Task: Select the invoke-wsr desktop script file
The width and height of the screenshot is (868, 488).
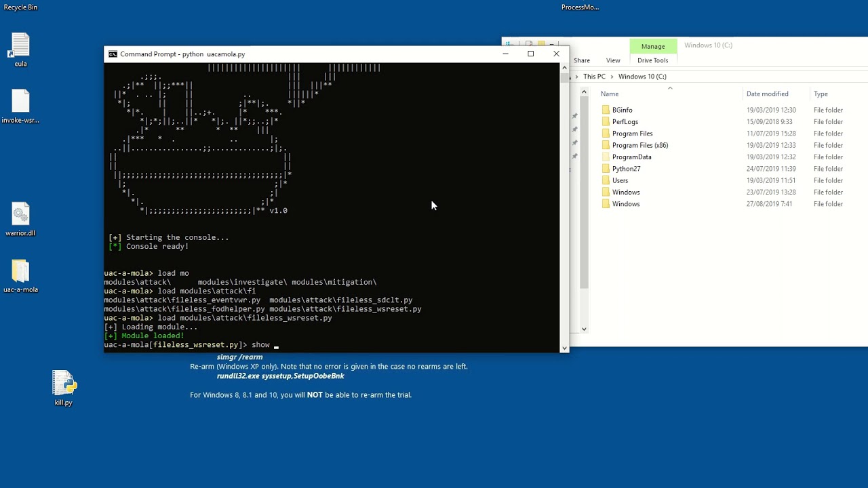Action: pyautogui.click(x=20, y=106)
